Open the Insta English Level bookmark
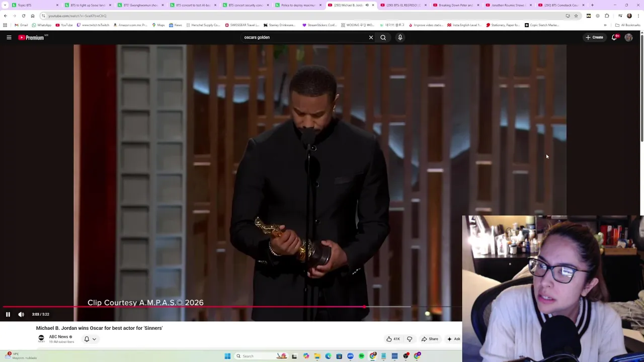 click(x=464, y=25)
